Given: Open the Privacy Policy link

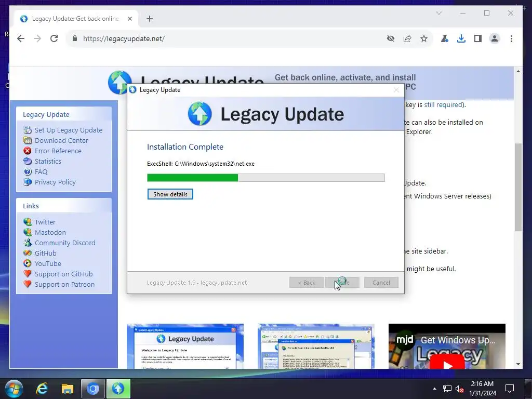Looking at the screenshot, I should (55, 182).
